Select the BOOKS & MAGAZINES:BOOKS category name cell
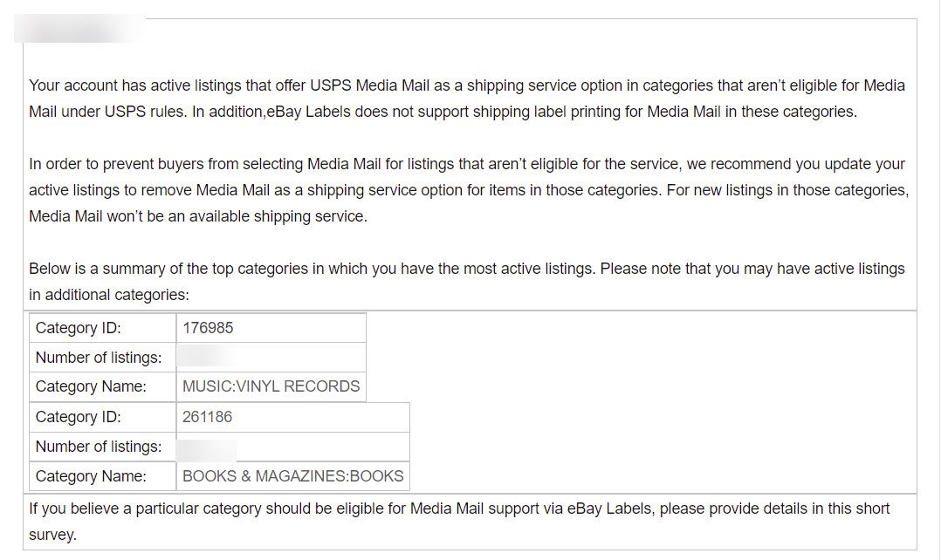 pyautogui.click(x=292, y=476)
